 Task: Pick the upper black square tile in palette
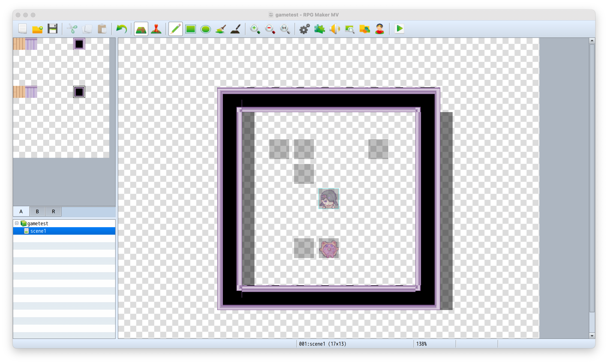pos(79,44)
